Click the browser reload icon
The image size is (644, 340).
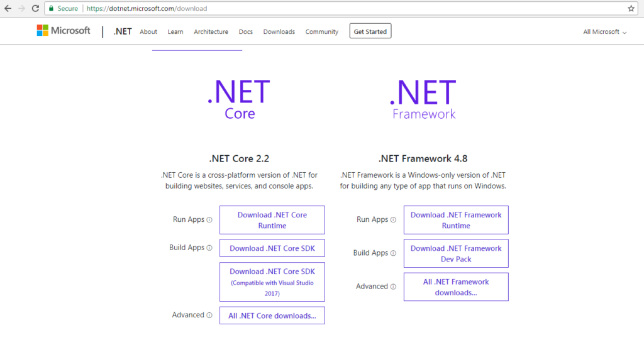coord(35,9)
